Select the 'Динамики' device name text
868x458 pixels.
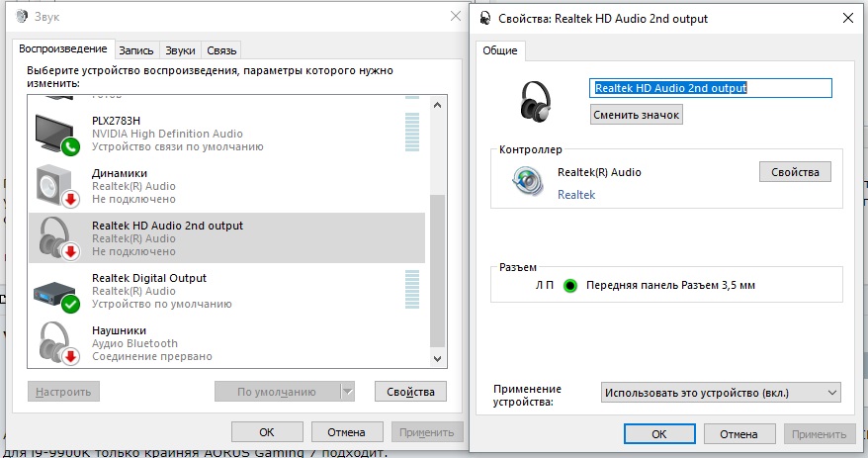pos(120,173)
